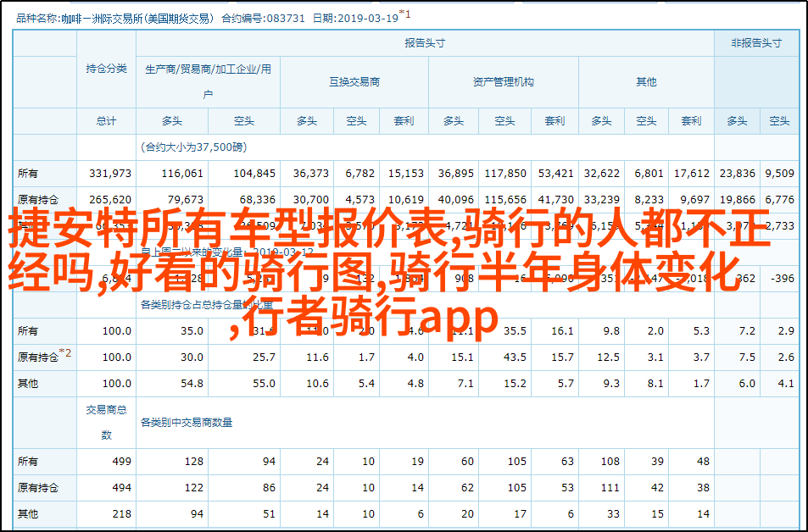
Task: Select the 互换交易商 column header
Action: coord(354,82)
